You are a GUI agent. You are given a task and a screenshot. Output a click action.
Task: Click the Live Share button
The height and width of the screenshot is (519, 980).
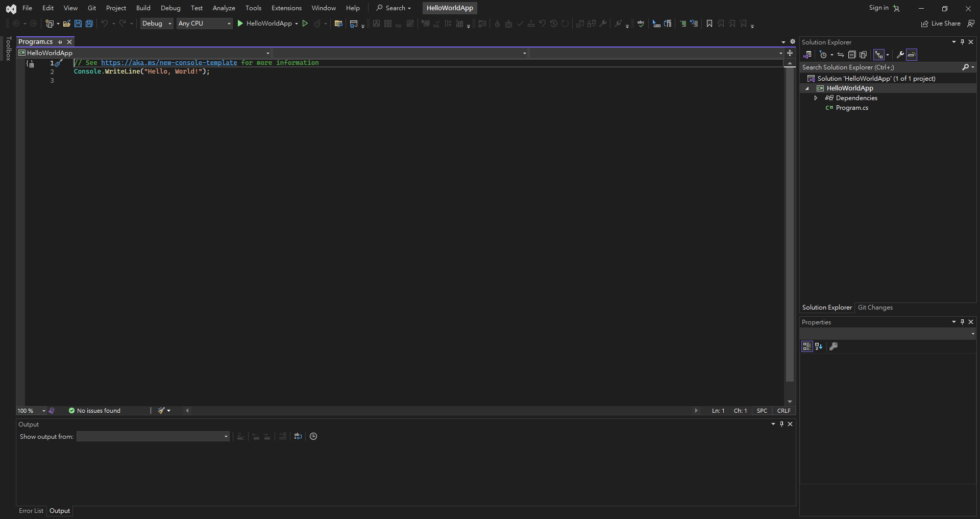click(x=941, y=23)
